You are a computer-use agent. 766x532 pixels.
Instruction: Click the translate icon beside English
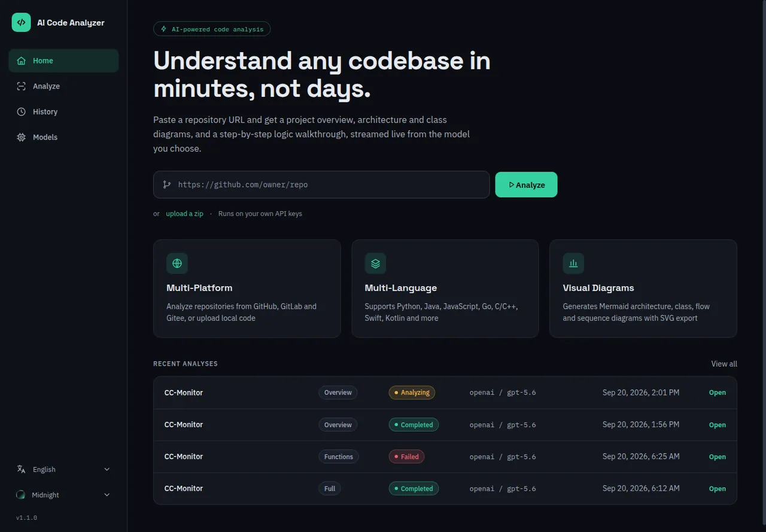(22, 470)
